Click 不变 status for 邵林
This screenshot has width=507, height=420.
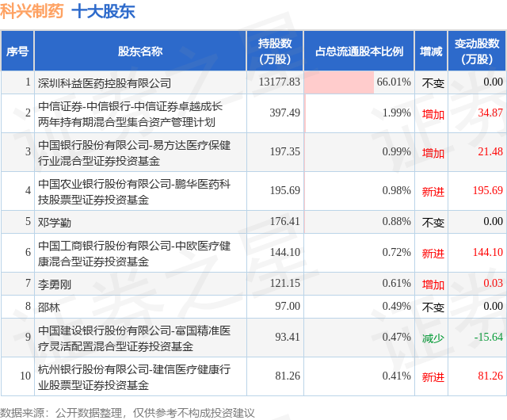(433, 307)
